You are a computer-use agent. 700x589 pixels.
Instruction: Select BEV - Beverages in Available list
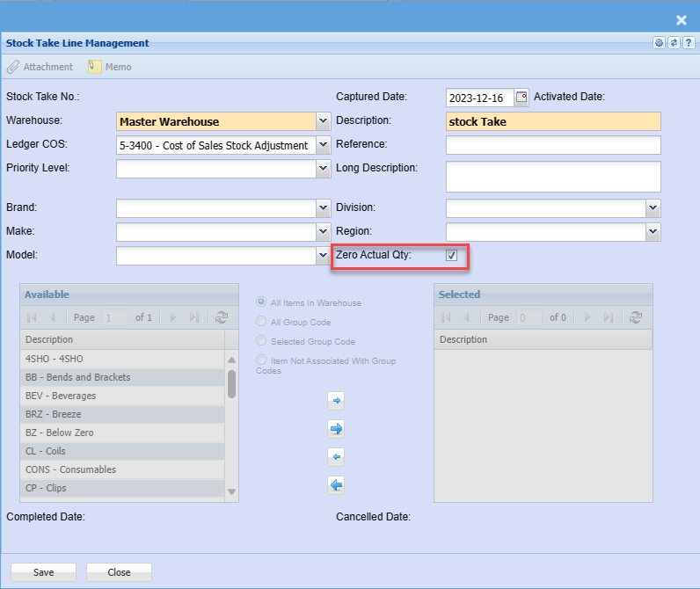(61, 396)
